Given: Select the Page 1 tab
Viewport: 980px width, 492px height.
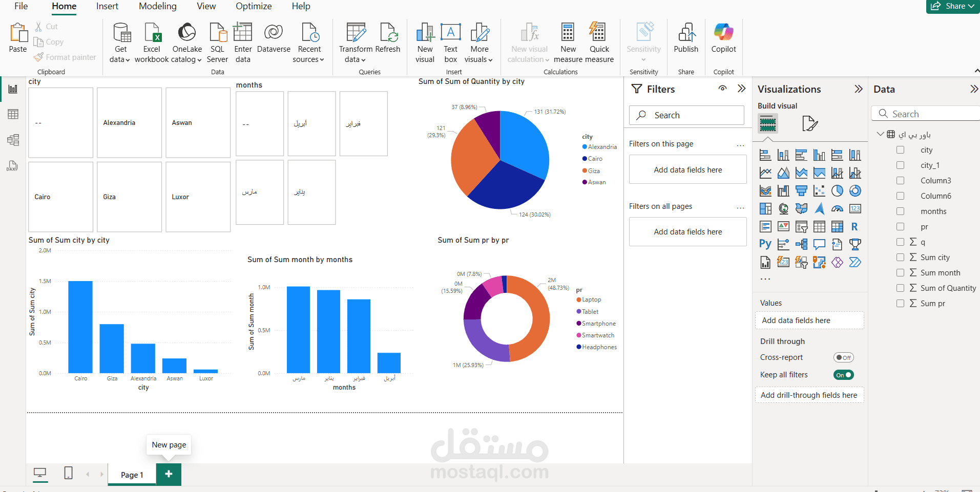Looking at the screenshot, I should coord(132,475).
